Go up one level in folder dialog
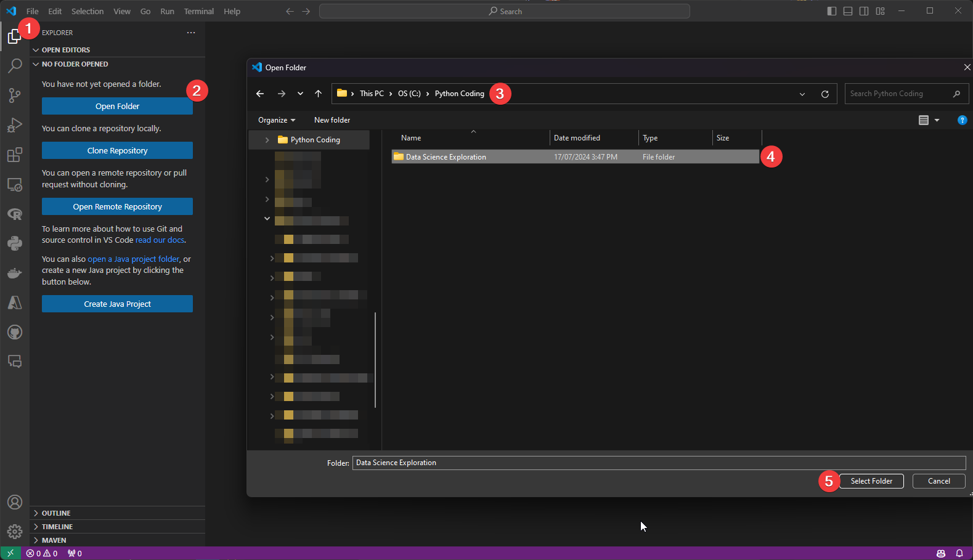This screenshot has height=560, width=973. (x=318, y=94)
